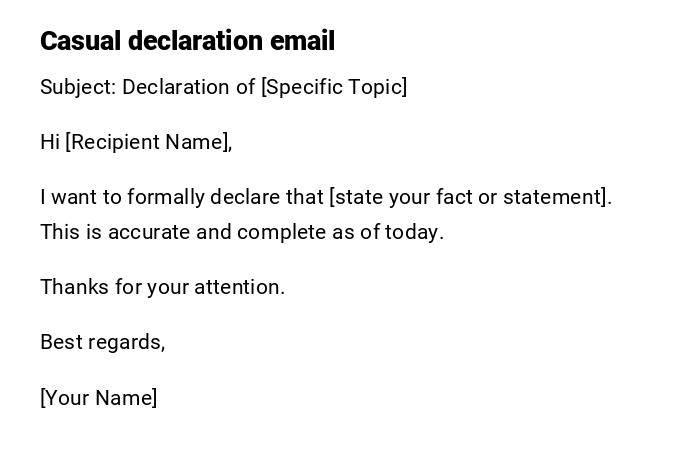Click the "Casual declaration email" heading
This screenshot has width=700, height=460.
[x=187, y=41]
